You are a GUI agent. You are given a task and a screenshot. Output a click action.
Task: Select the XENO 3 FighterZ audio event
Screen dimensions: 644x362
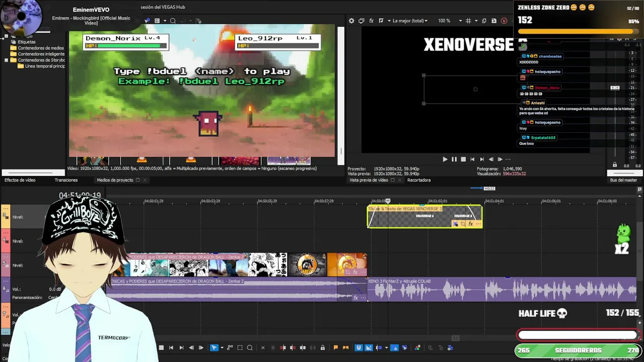click(x=502, y=290)
